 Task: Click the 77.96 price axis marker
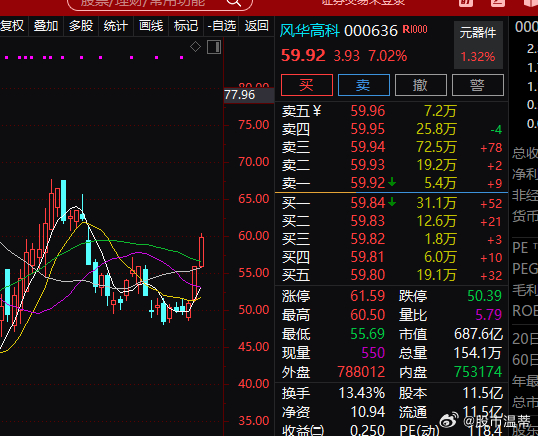click(x=249, y=95)
